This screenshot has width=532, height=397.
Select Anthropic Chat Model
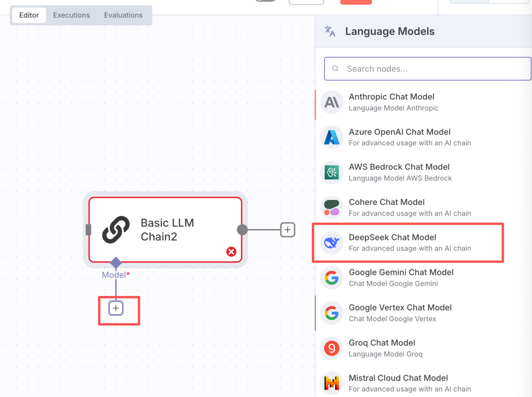coord(424,102)
